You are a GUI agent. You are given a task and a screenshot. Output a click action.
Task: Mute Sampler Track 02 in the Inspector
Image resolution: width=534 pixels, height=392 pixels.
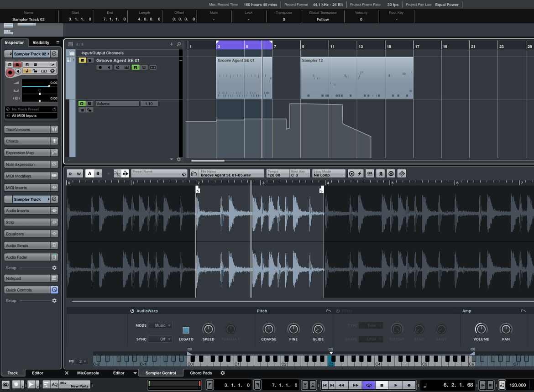10,64
